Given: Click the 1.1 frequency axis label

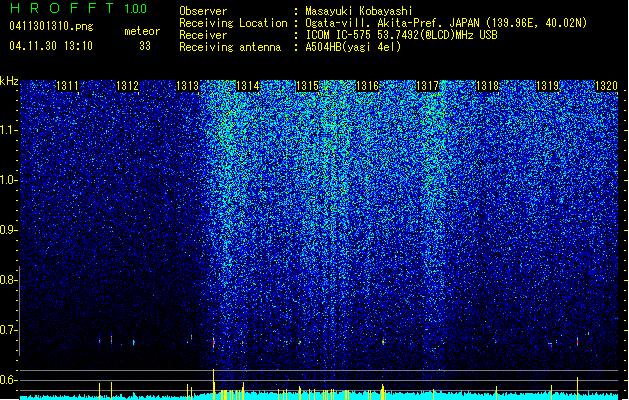Looking at the screenshot, I should (x=8, y=130).
